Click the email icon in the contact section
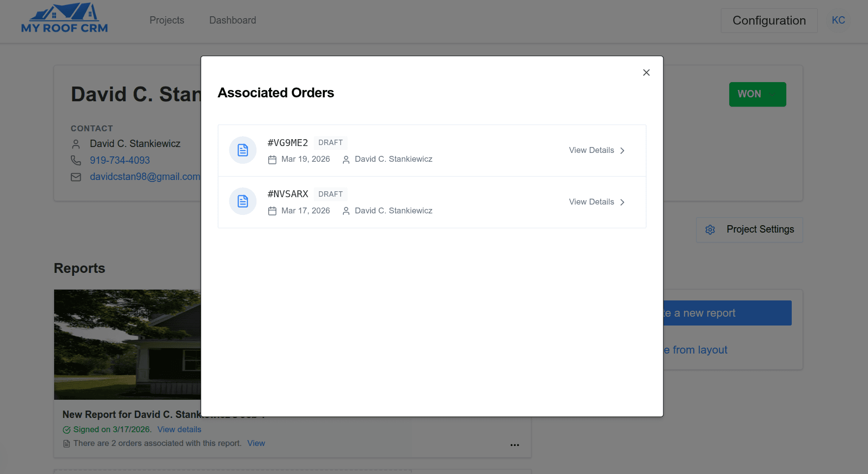This screenshot has height=474, width=868. click(76, 177)
